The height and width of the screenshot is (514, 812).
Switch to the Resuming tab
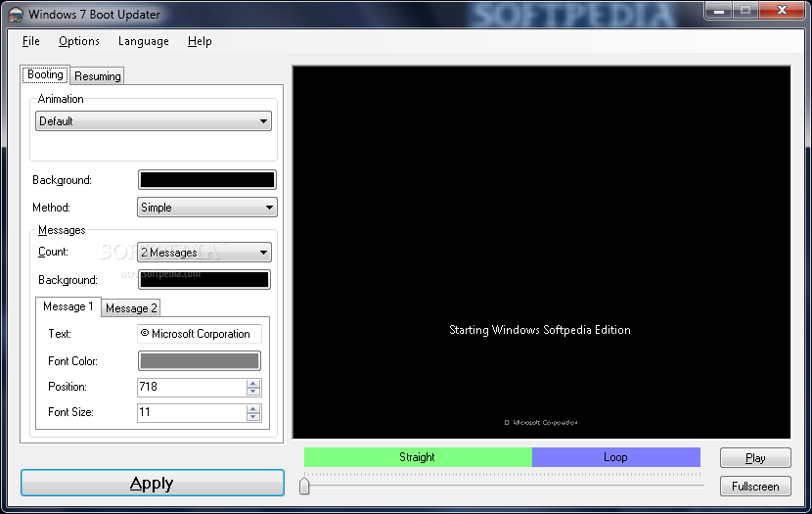click(x=98, y=76)
